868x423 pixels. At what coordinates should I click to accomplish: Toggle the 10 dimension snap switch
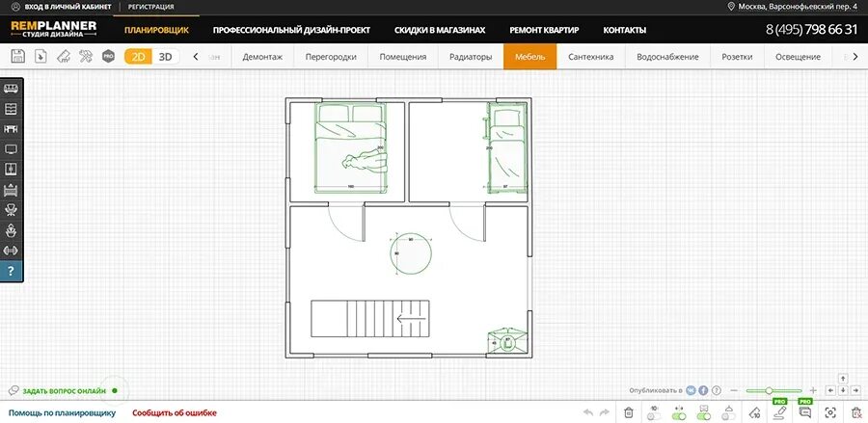pos(654,412)
